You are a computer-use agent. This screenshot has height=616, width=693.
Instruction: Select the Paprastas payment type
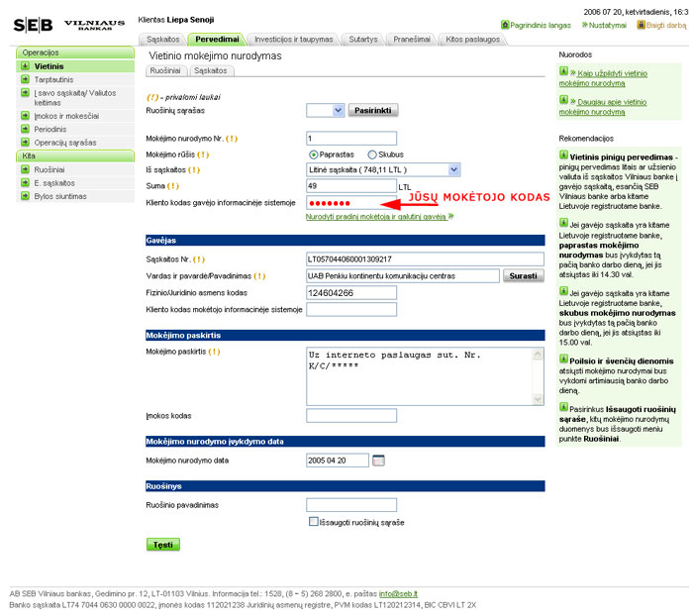[x=314, y=154]
